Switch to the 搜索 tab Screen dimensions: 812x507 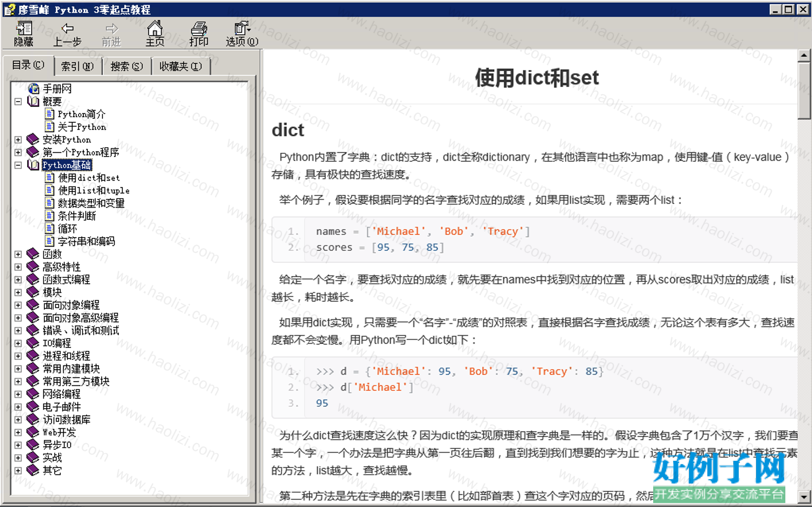coord(127,66)
